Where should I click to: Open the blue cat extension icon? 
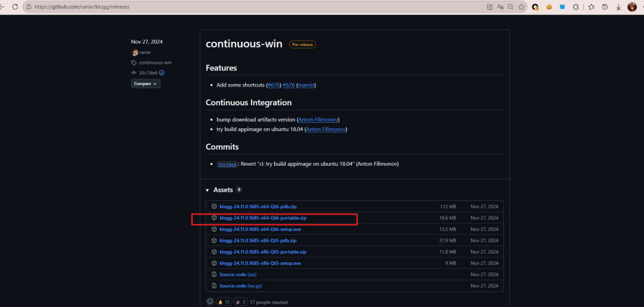coord(562,7)
